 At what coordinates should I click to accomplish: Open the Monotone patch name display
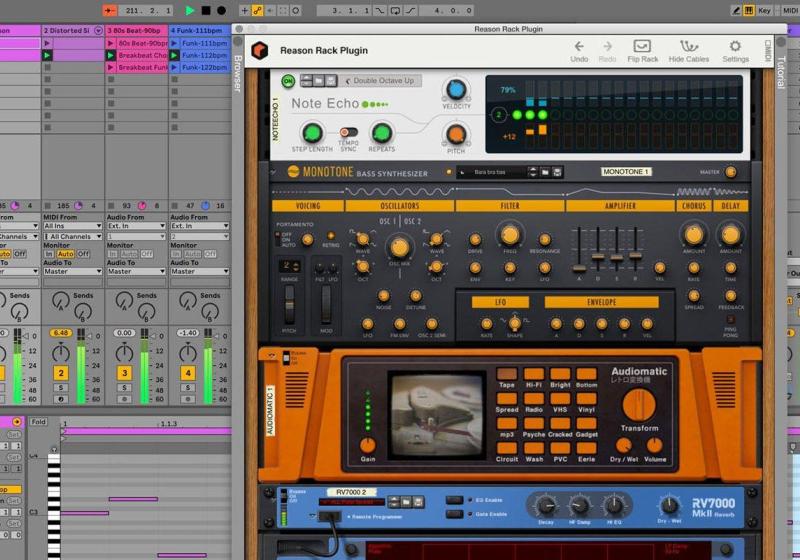pos(490,172)
